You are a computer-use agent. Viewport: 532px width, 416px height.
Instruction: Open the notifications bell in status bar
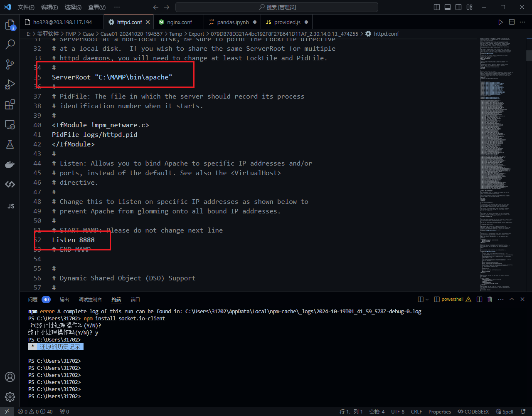coord(523,411)
